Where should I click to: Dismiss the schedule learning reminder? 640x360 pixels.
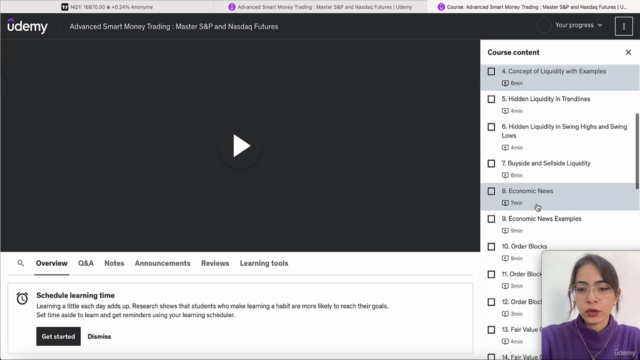click(x=99, y=336)
